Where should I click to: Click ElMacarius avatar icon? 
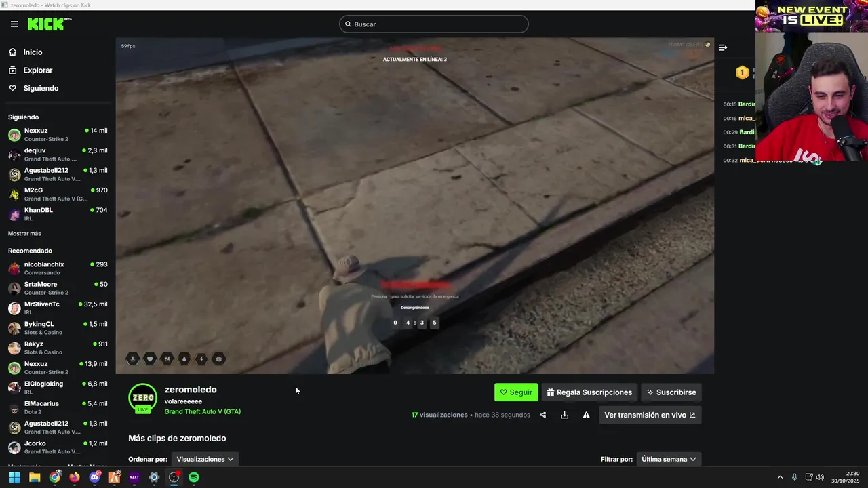pyautogui.click(x=14, y=407)
